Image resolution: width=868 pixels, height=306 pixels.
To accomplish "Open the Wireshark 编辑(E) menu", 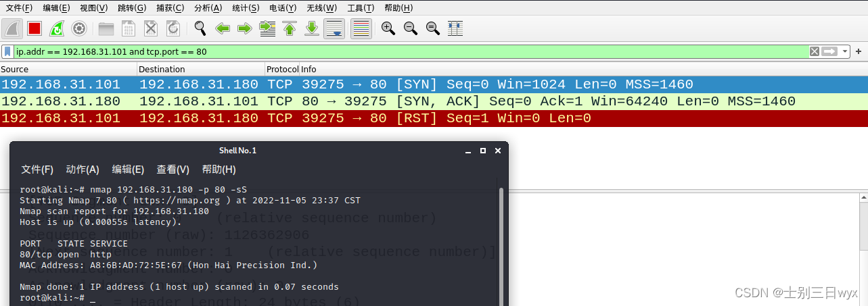I will click(56, 8).
